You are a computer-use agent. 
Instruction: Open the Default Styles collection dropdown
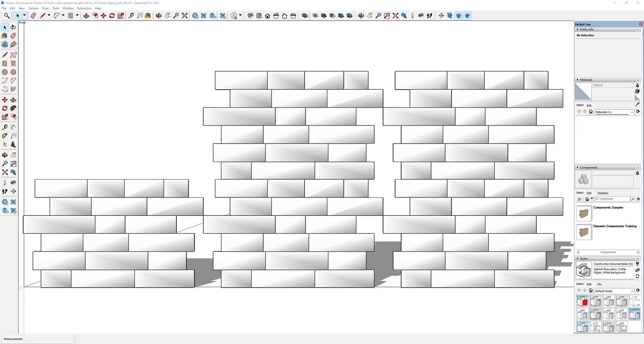[632, 291]
